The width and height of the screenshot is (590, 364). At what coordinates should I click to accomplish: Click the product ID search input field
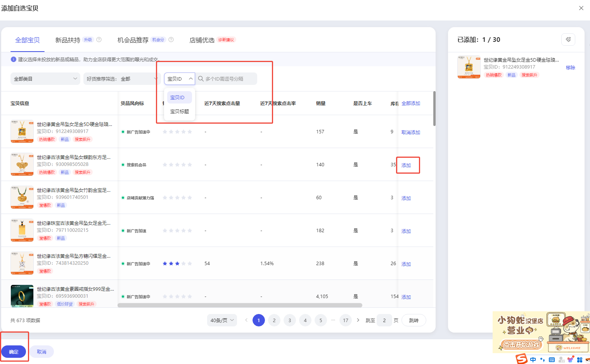coord(229,79)
